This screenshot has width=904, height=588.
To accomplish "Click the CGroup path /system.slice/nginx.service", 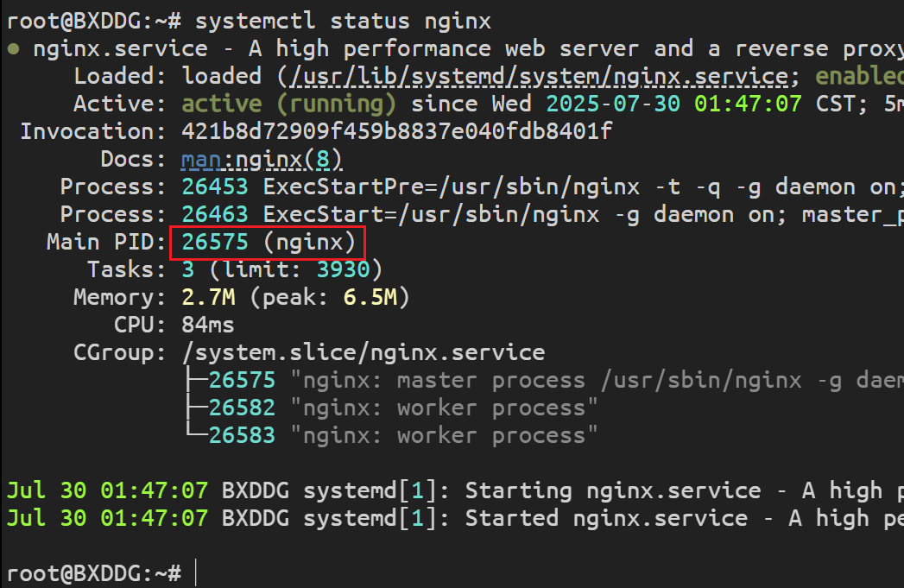I will (x=363, y=353).
